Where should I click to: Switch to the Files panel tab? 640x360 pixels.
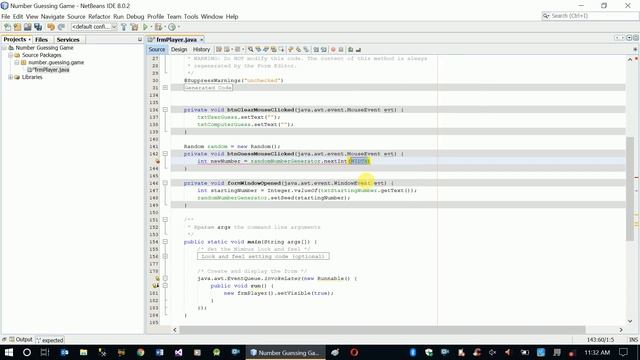point(41,40)
